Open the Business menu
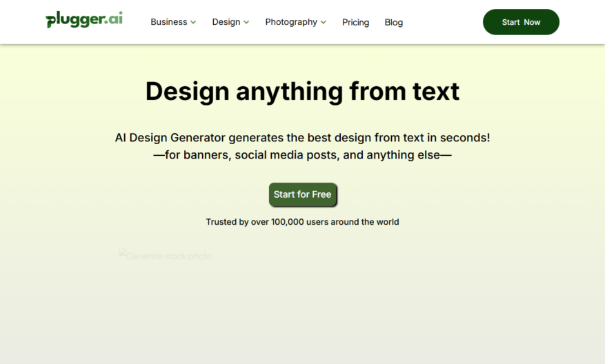Image resolution: width=605 pixels, height=364 pixels. pyautogui.click(x=169, y=22)
